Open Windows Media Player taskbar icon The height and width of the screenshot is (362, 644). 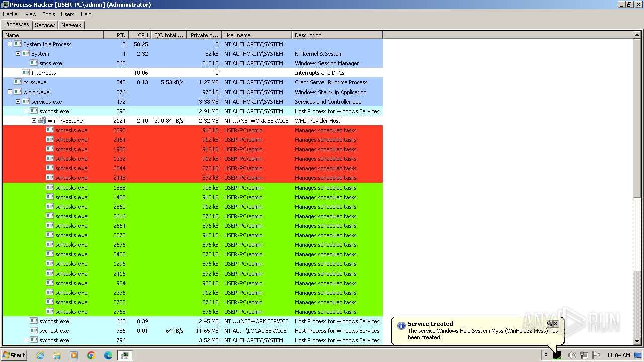coord(74,355)
